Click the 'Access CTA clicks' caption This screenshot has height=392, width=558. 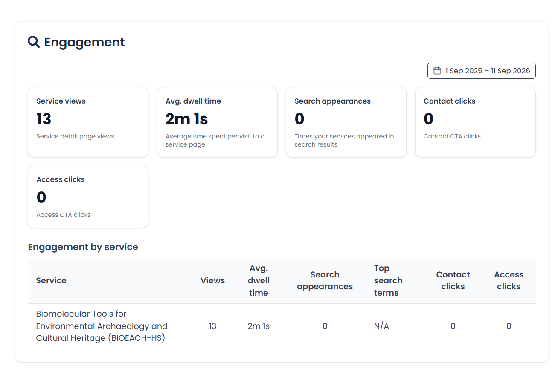pos(64,215)
